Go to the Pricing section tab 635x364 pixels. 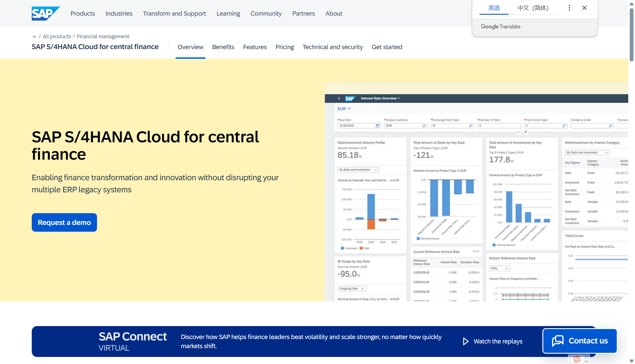[x=284, y=47]
